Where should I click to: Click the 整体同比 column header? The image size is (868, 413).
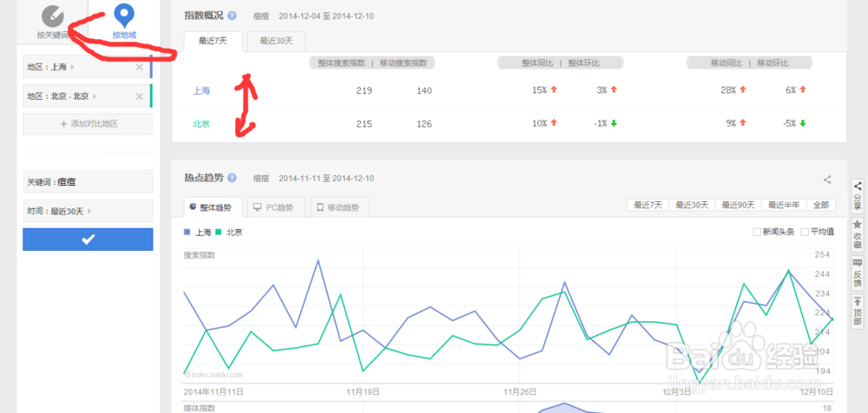[537, 62]
